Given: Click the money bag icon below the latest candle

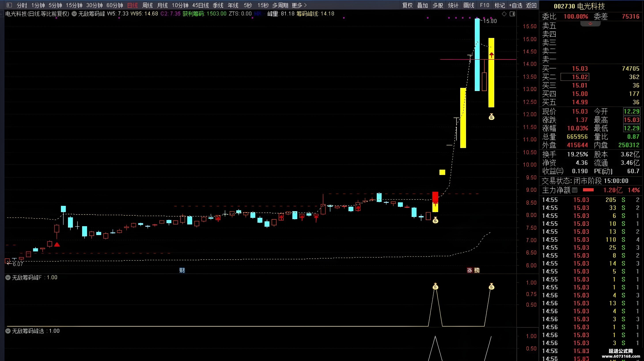Looking at the screenshot, I should click(491, 117).
